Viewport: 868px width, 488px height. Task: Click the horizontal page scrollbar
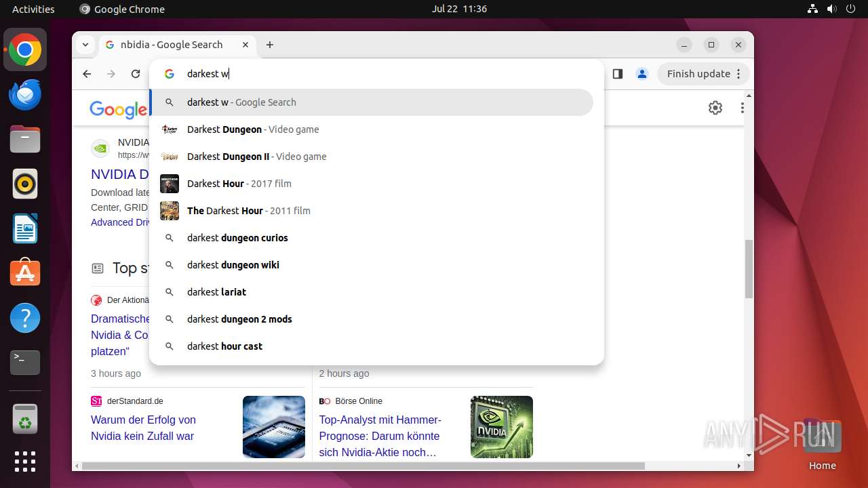click(x=363, y=466)
